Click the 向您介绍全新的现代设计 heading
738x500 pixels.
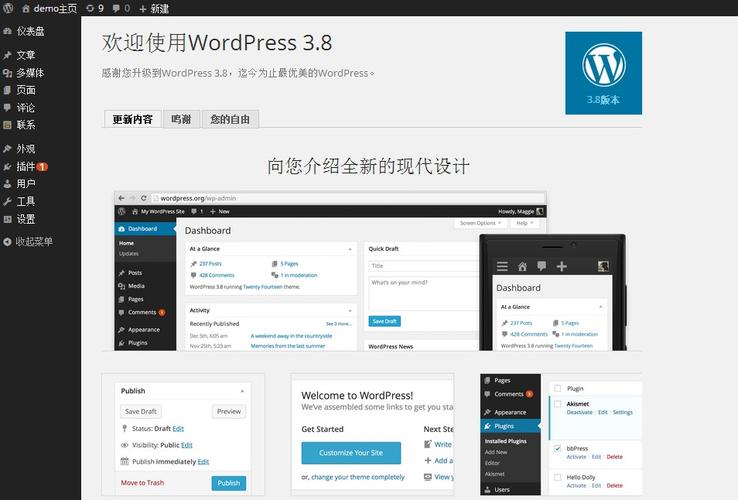pos(369,166)
